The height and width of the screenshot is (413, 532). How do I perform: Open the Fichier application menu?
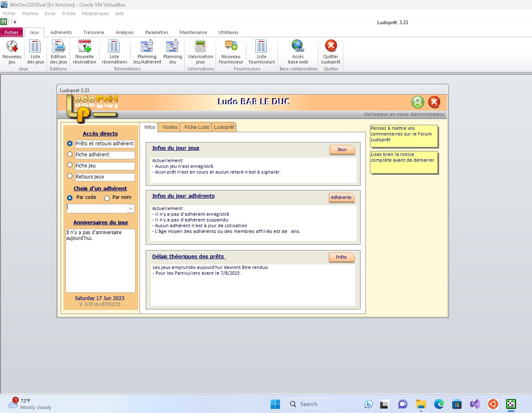pyautogui.click(x=11, y=32)
